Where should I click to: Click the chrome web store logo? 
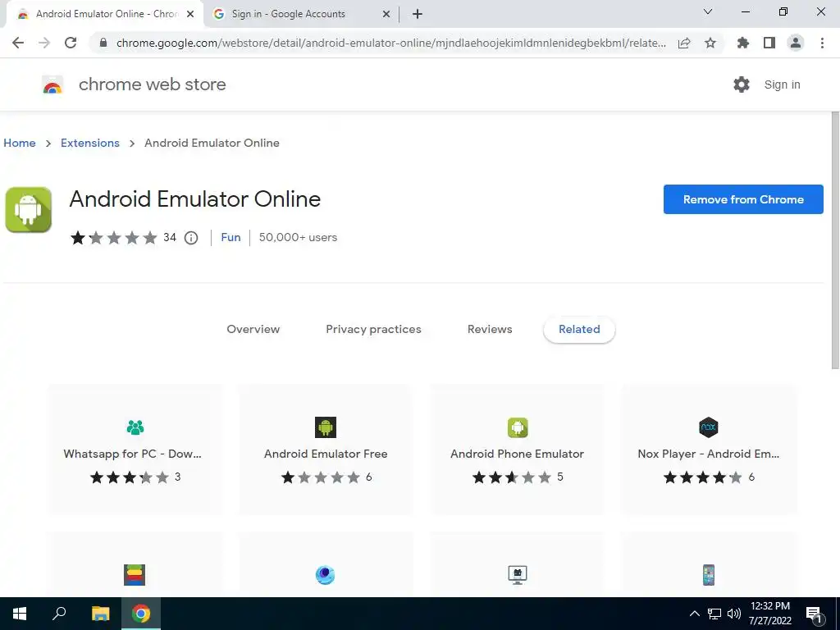point(52,84)
